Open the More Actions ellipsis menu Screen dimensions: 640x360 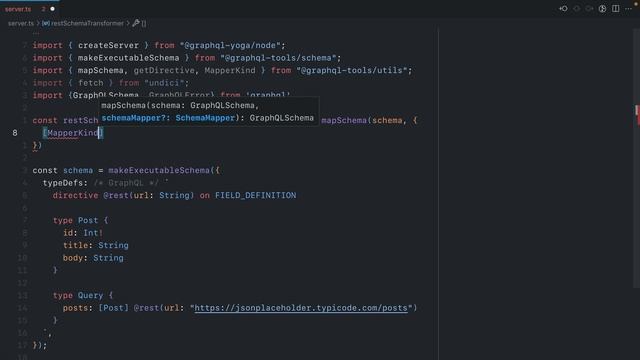pyautogui.click(x=628, y=9)
